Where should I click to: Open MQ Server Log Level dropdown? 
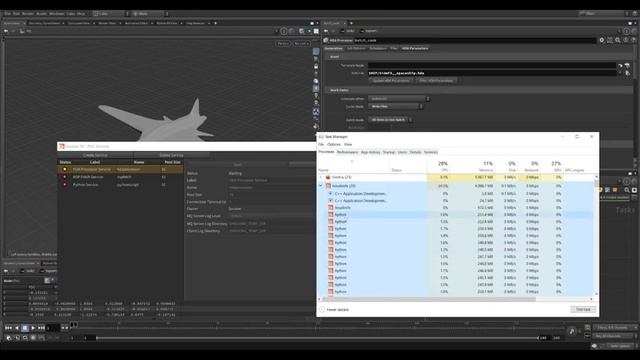point(271,216)
